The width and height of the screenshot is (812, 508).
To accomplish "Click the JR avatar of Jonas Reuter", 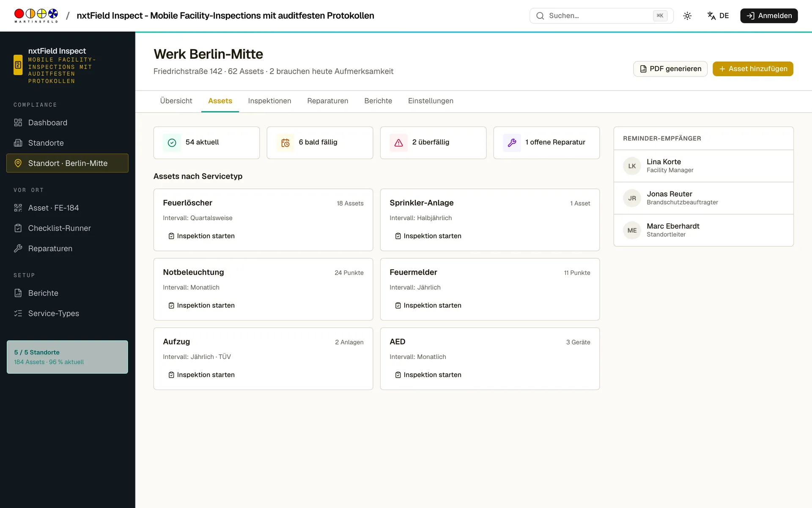I will point(632,198).
